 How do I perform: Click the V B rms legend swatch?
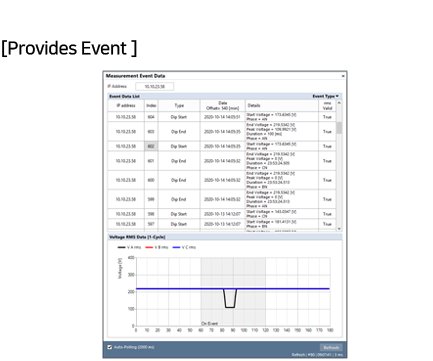tap(149, 247)
